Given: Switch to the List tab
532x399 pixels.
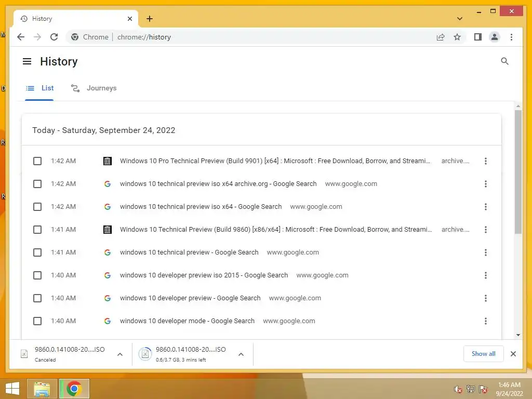Looking at the screenshot, I should click(39, 88).
